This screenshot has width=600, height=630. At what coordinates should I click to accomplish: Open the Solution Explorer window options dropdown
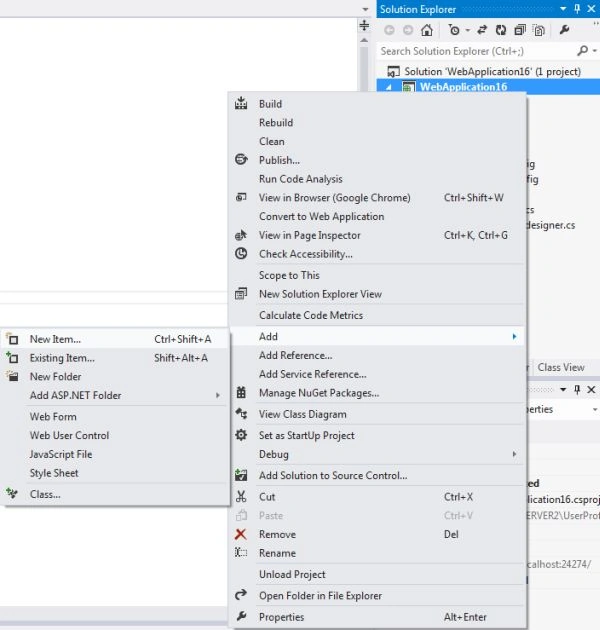[x=563, y=9]
